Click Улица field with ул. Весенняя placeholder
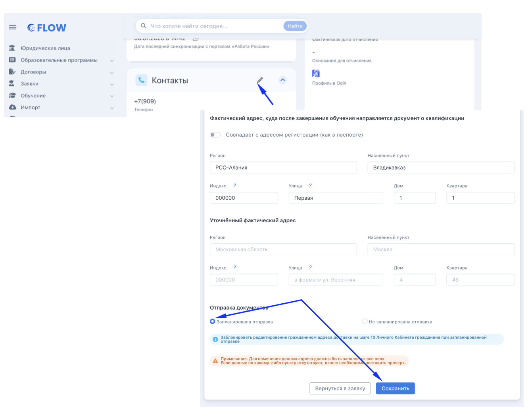 click(x=336, y=279)
